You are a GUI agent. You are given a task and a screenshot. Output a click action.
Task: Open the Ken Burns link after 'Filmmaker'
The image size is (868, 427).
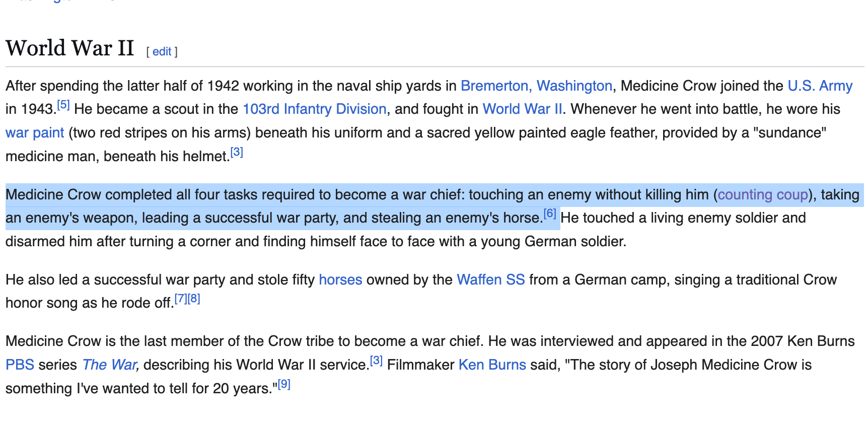click(x=492, y=365)
